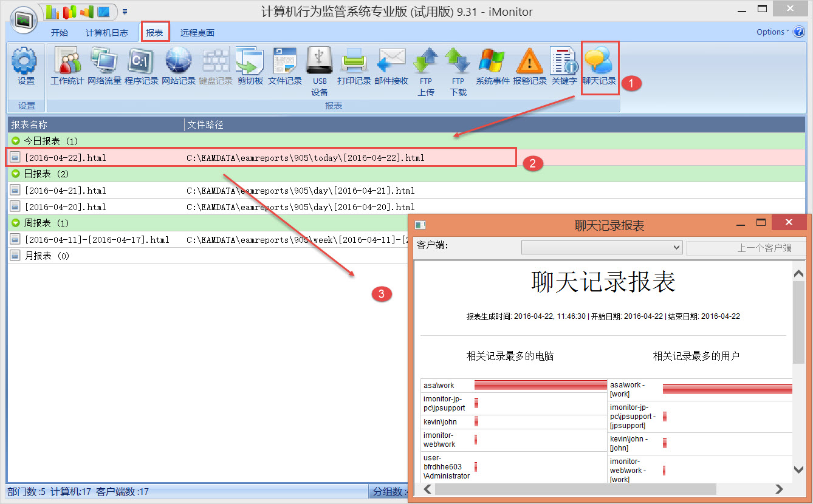Collapse the 周报表 group
Screen dimensions: 813x504
[16, 223]
